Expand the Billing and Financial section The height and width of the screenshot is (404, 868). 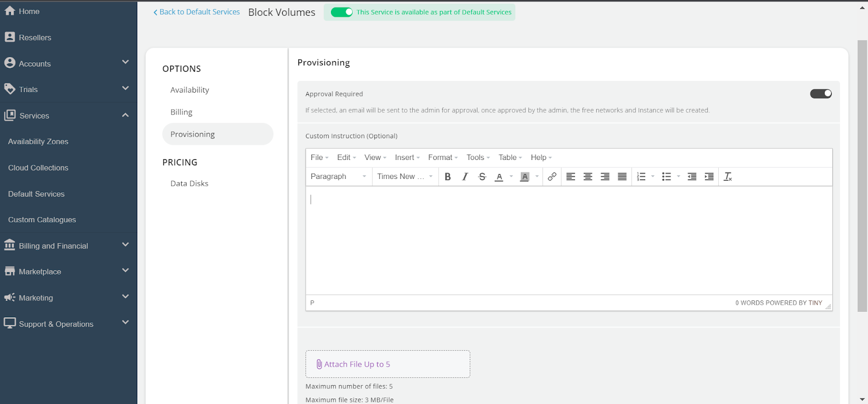click(x=125, y=245)
